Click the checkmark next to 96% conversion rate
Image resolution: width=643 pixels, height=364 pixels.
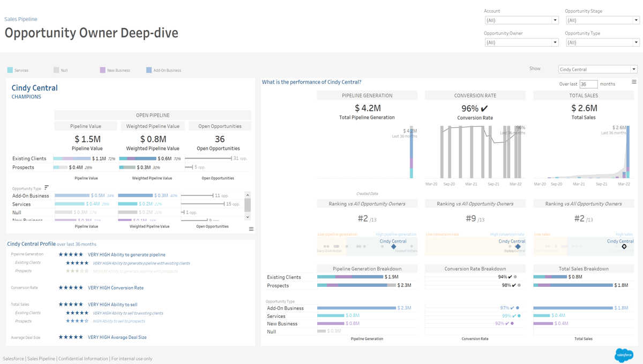point(484,109)
